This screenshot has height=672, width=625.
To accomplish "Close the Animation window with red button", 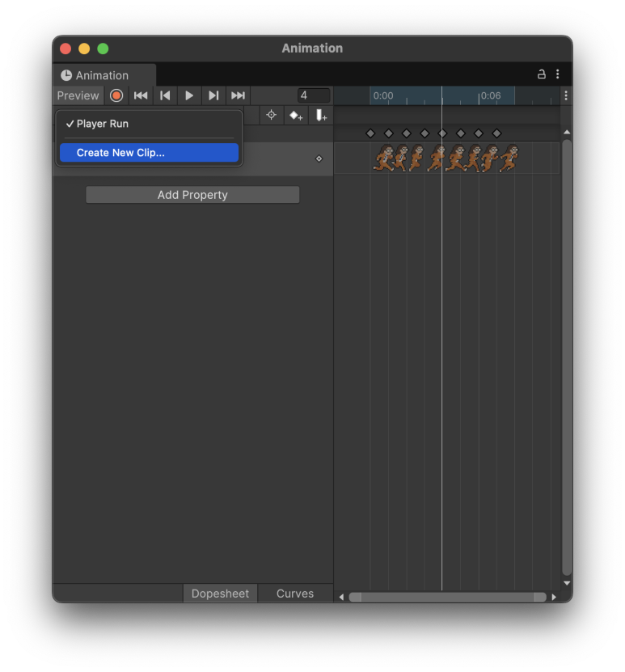I will (65, 49).
